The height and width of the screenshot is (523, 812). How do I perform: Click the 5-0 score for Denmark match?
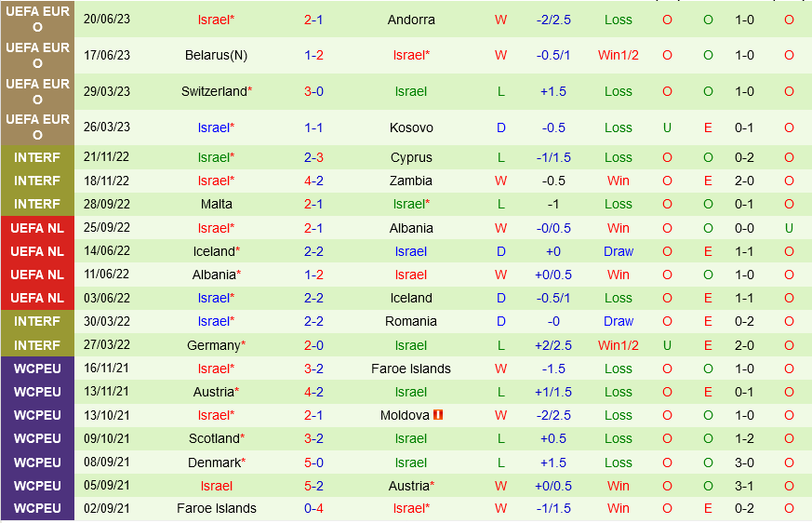click(313, 463)
